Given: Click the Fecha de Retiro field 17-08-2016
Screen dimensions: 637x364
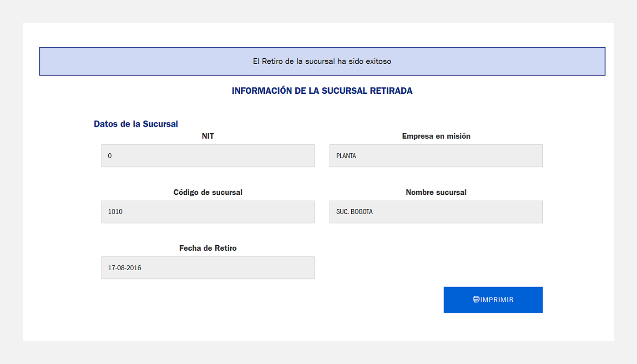Looking at the screenshot, I should tap(208, 268).
